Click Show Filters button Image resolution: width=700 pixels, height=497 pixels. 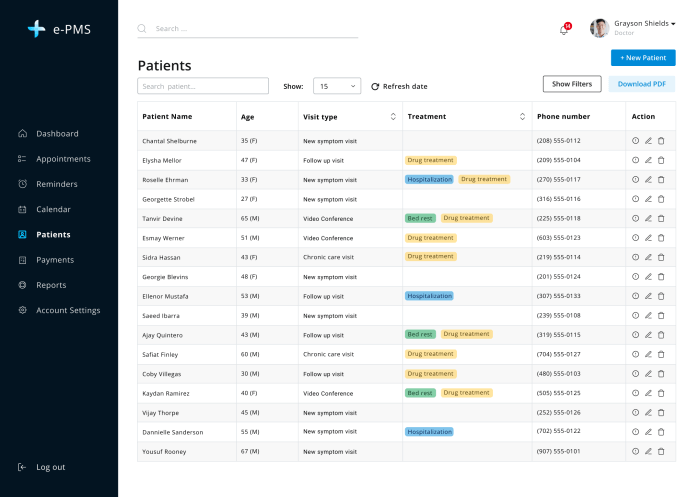(x=572, y=84)
